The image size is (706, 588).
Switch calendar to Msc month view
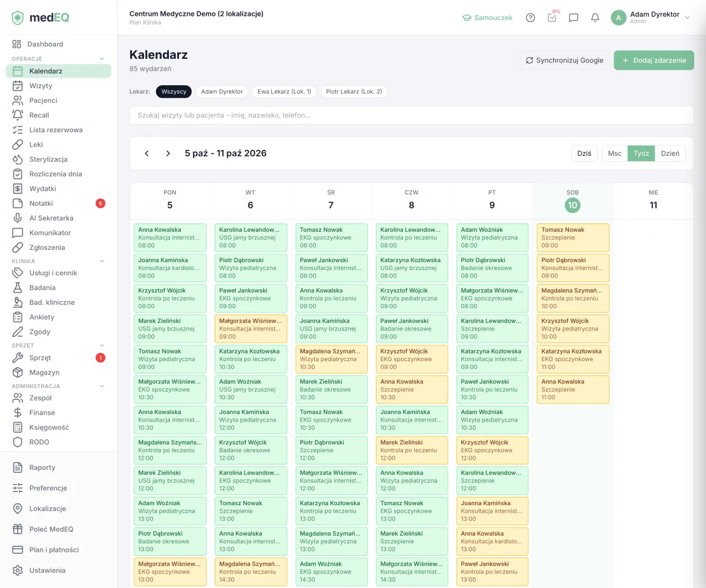615,153
